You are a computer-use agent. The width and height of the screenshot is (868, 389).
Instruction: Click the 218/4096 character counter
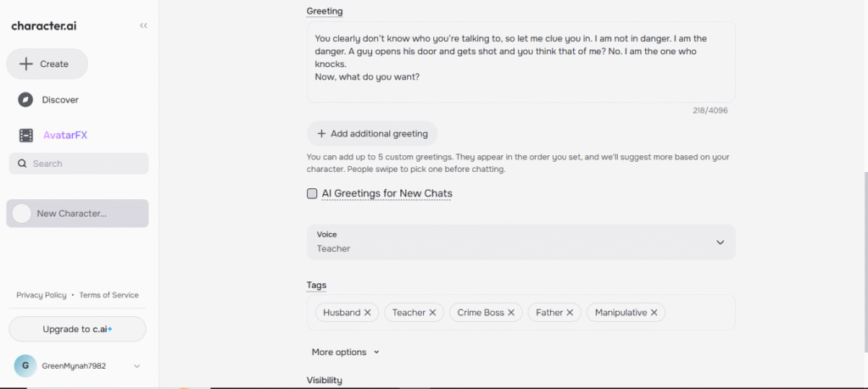pos(710,111)
